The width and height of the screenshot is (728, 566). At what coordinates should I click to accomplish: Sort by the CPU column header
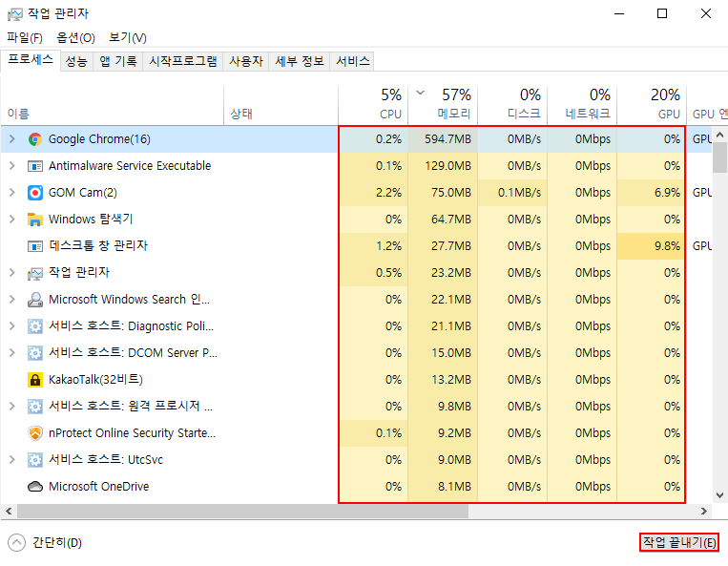373,105
